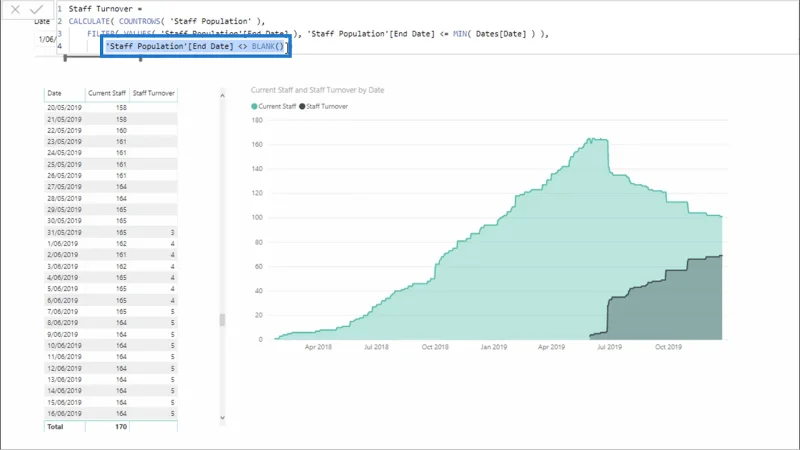800x450 pixels.
Task: Click COUNTROWS function in the formula
Action: pyautogui.click(x=139, y=21)
